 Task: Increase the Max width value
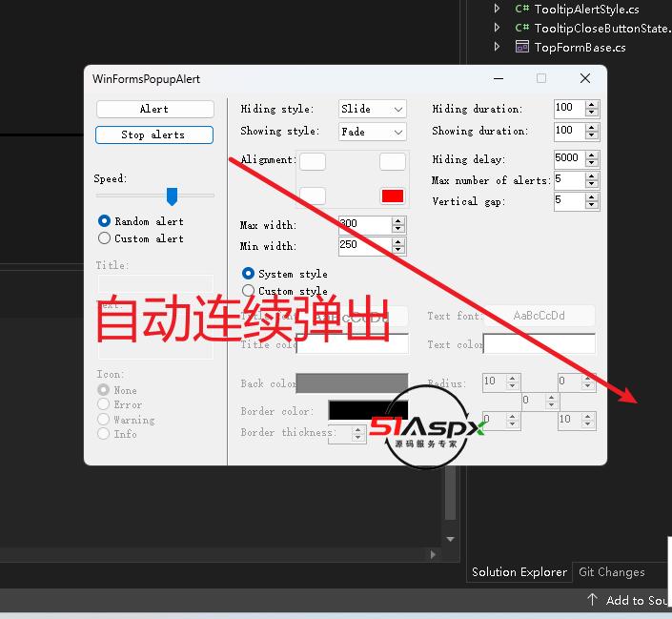(x=398, y=220)
